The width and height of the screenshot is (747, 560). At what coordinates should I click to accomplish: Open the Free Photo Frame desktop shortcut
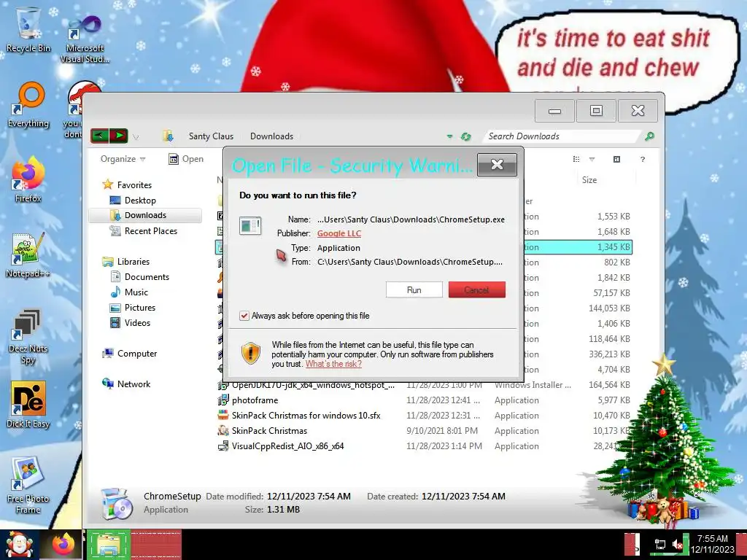28,486
